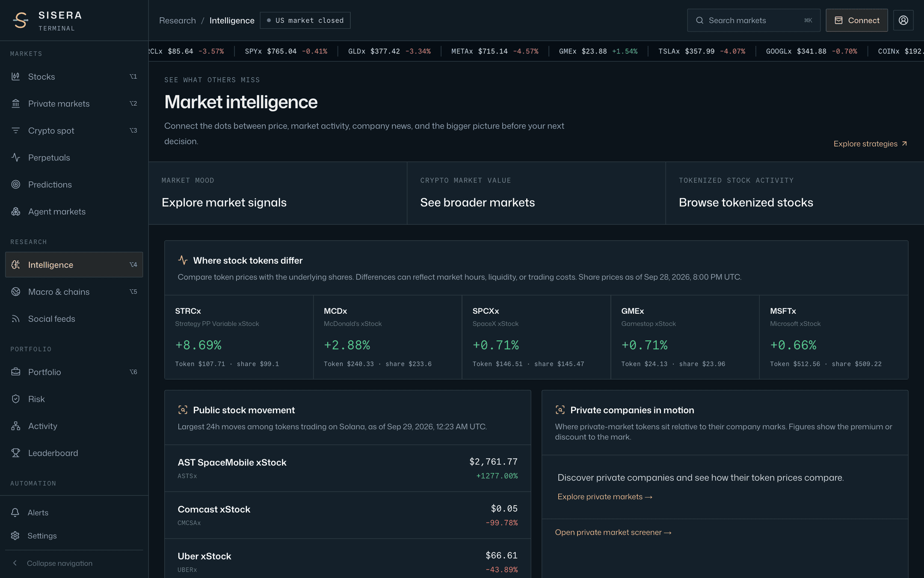Click the scan icon beside Public stock movement

183,410
